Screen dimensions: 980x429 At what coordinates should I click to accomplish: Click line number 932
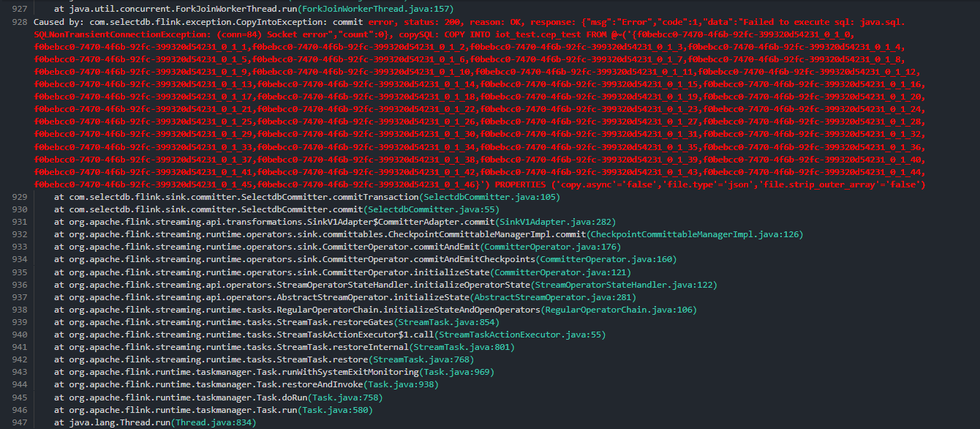19,234
